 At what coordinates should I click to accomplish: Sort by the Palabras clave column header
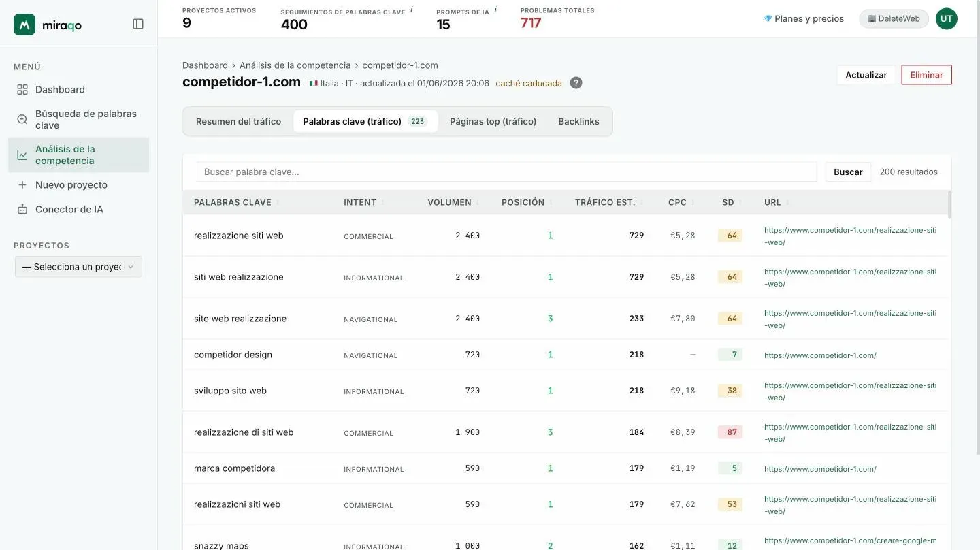[x=236, y=202]
